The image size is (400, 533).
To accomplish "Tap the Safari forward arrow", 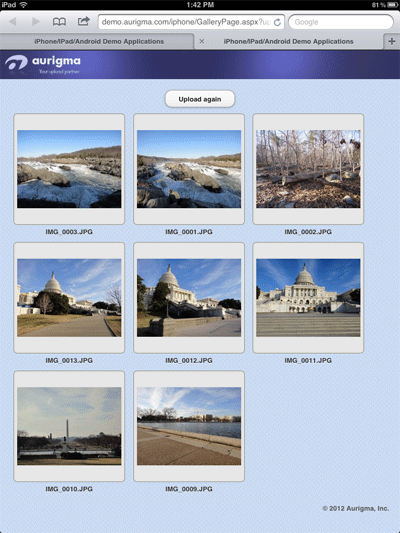I will pos(35,22).
